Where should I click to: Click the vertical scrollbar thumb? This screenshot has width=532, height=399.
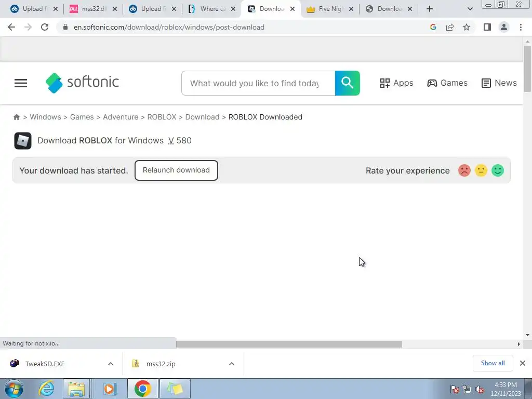527,69
